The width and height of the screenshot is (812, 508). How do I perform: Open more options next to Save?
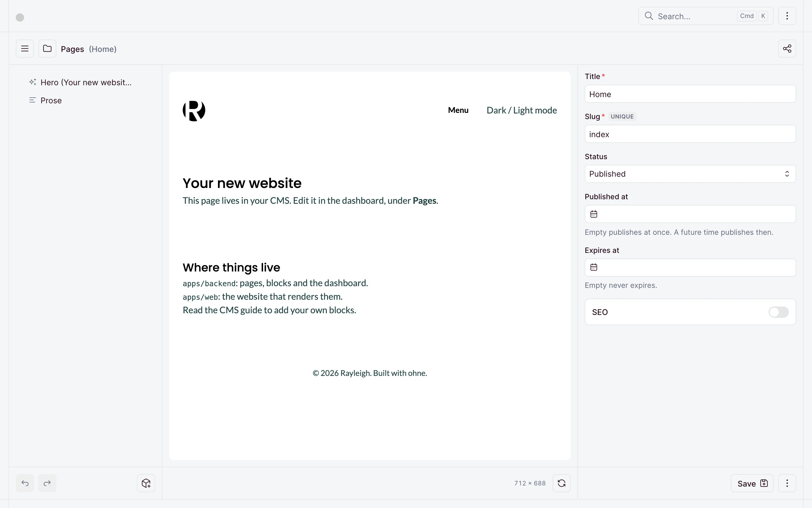click(787, 483)
